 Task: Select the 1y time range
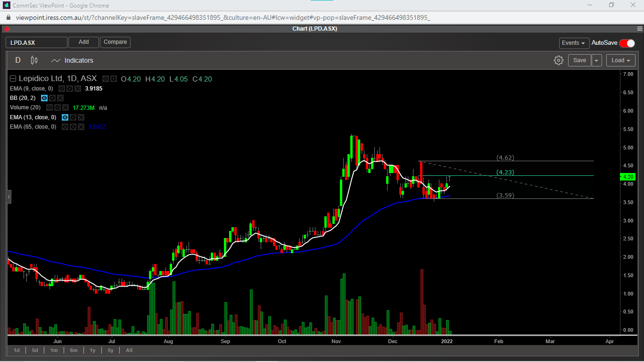point(92,350)
